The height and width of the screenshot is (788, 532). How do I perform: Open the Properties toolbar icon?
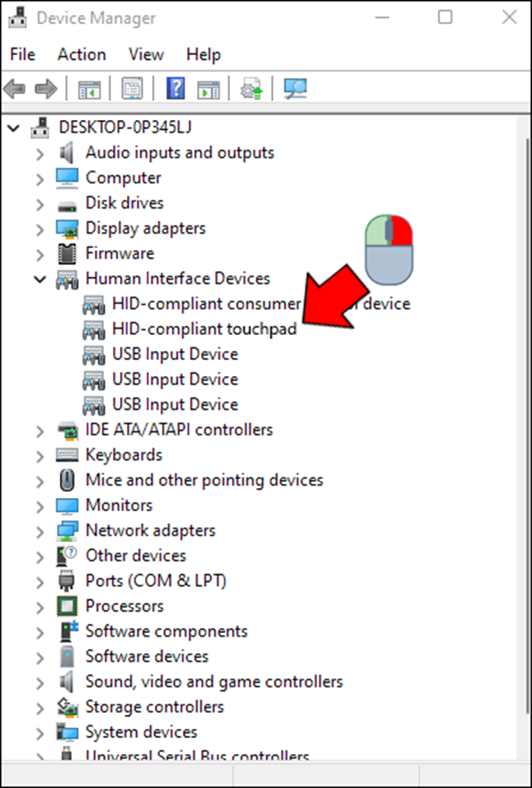[x=133, y=89]
